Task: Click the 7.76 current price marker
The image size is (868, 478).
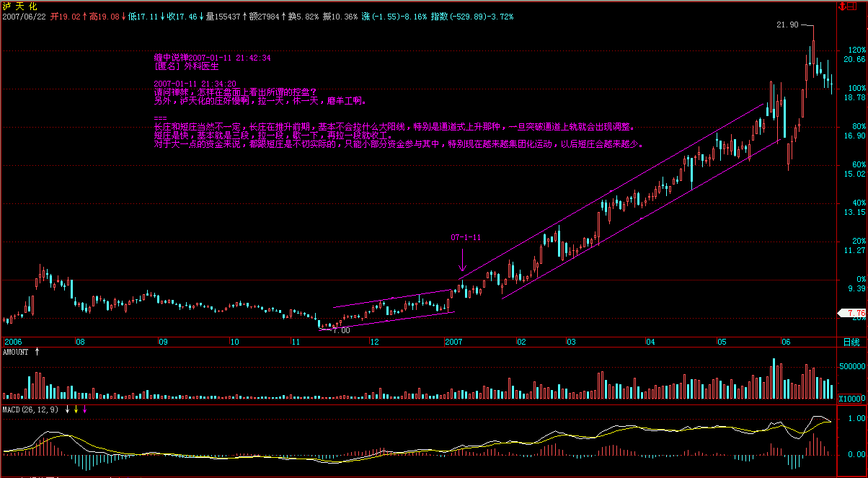Action: click(x=853, y=313)
